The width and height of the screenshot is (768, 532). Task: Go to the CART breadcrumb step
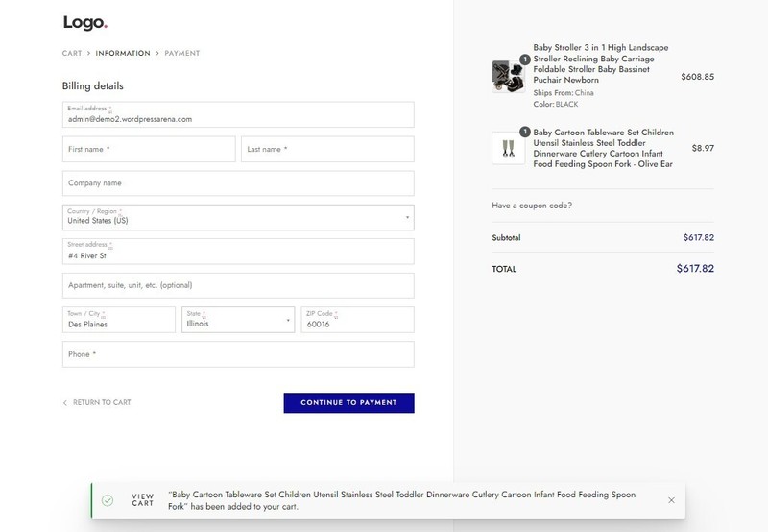coord(72,53)
